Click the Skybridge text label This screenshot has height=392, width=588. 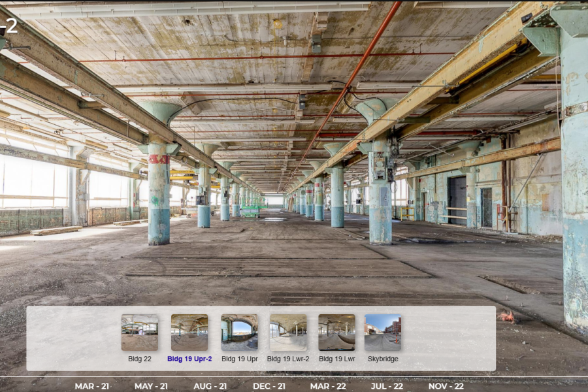coord(383,359)
